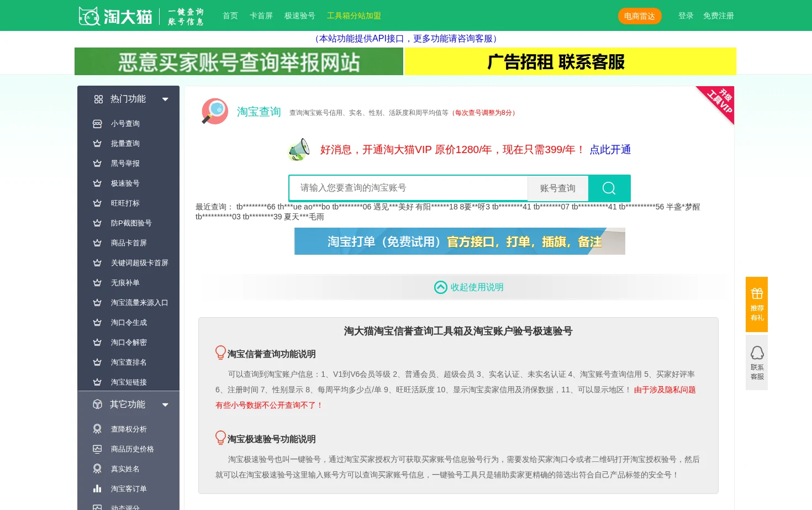Open the 首页 nav item
This screenshot has height=510, width=812.
coord(230,16)
